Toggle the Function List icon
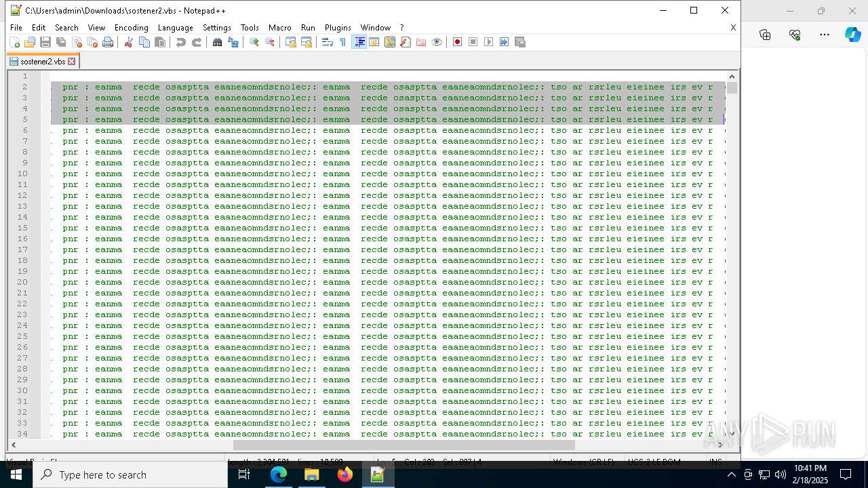The width and height of the screenshot is (868, 488). pyautogui.click(x=405, y=42)
